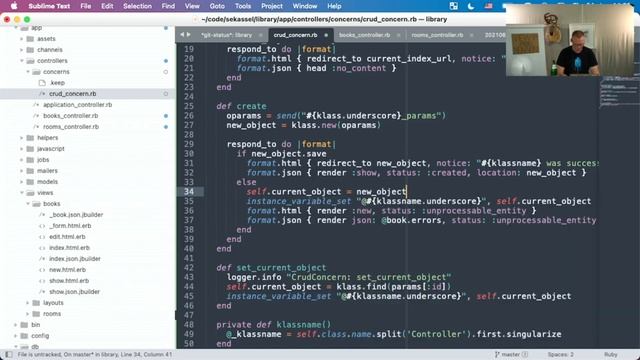Viewport: 640px width, 360px height.
Task: Open the Selection menu
Action: point(137,6)
